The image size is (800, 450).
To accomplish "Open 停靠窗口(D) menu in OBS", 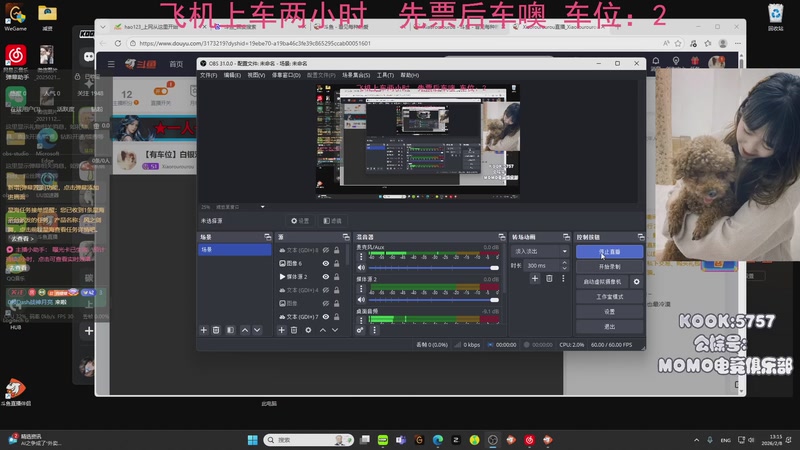I will [x=286, y=75].
